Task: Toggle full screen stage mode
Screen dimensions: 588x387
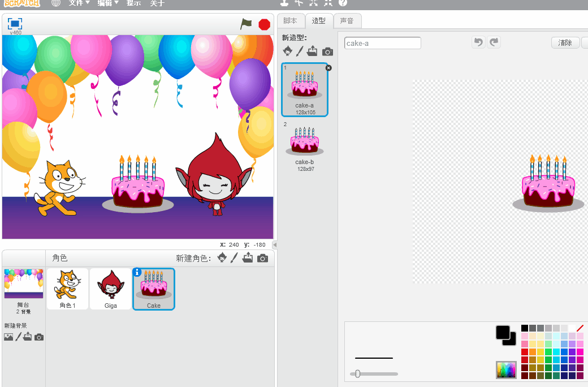Action: click(x=15, y=24)
